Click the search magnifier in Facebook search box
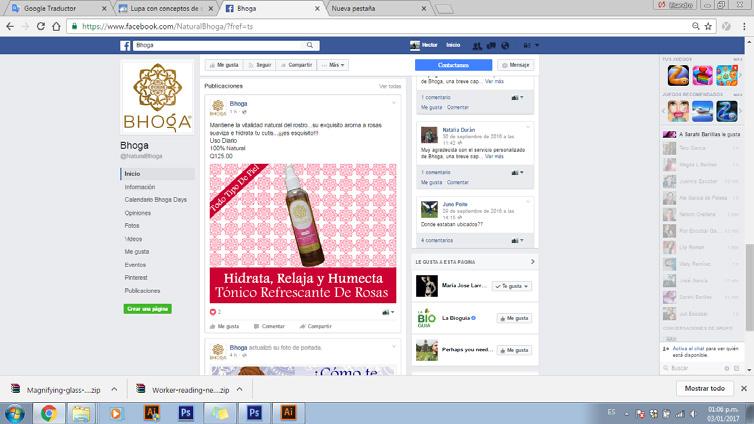 point(310,45)
